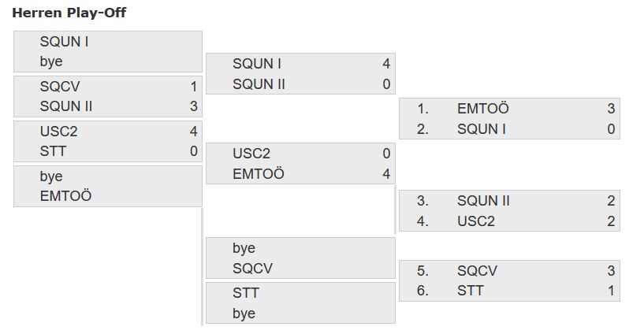This screenshot has width=644, height=334.
Task: Click EMTOÖ's final score of 3
Action: pos(611,109)
